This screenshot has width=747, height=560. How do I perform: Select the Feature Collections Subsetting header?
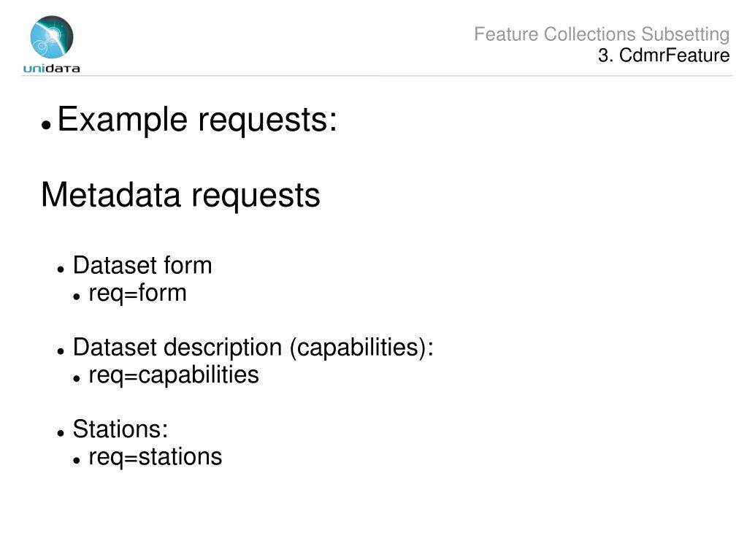point(602,34)
